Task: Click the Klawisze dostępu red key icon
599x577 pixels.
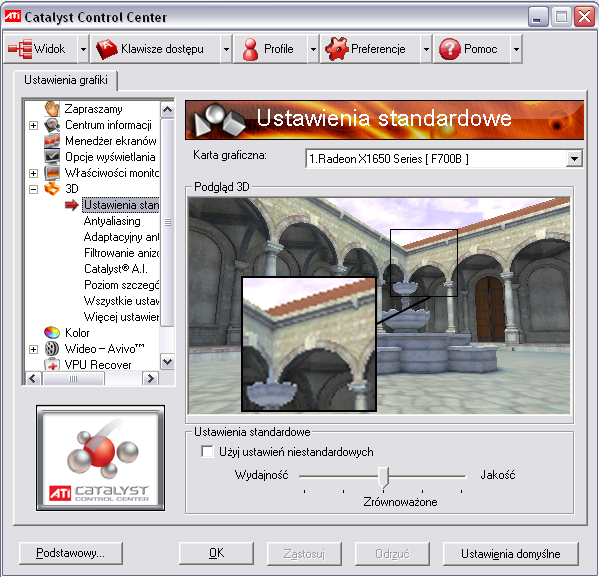Action: point(107,49)
